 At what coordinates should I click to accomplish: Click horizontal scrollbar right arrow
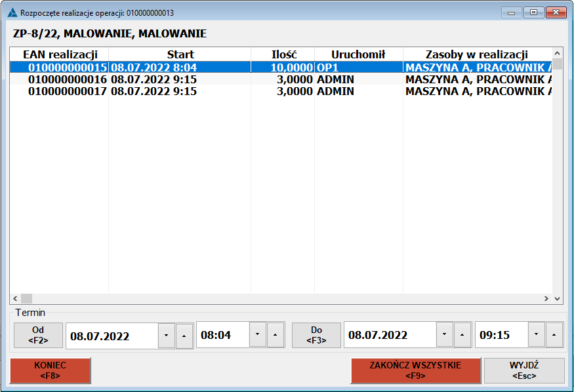coord(546,298)
